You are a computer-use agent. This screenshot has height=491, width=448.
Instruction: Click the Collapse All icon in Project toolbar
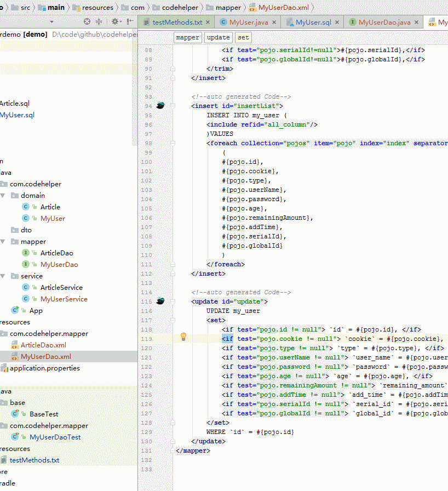point(99,22)
